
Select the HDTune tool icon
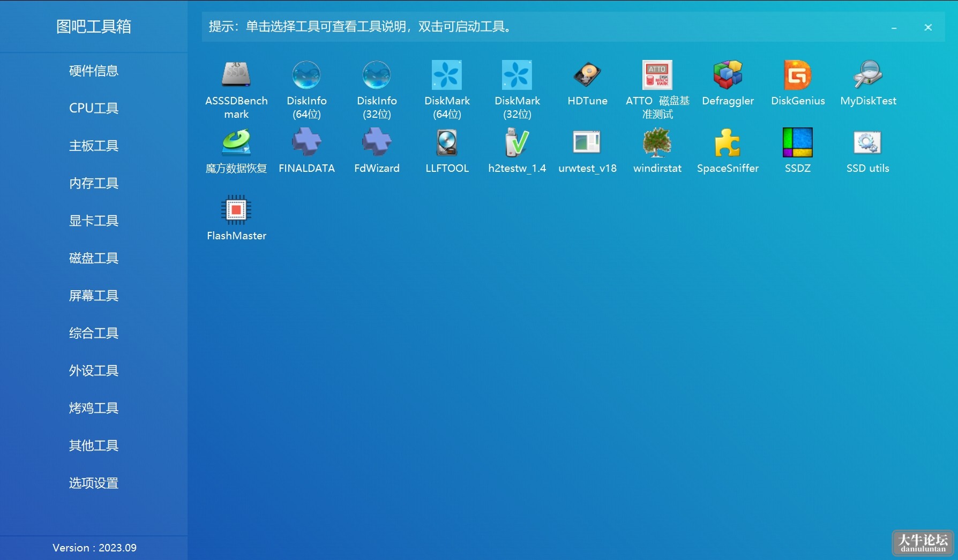click(587, 75)
